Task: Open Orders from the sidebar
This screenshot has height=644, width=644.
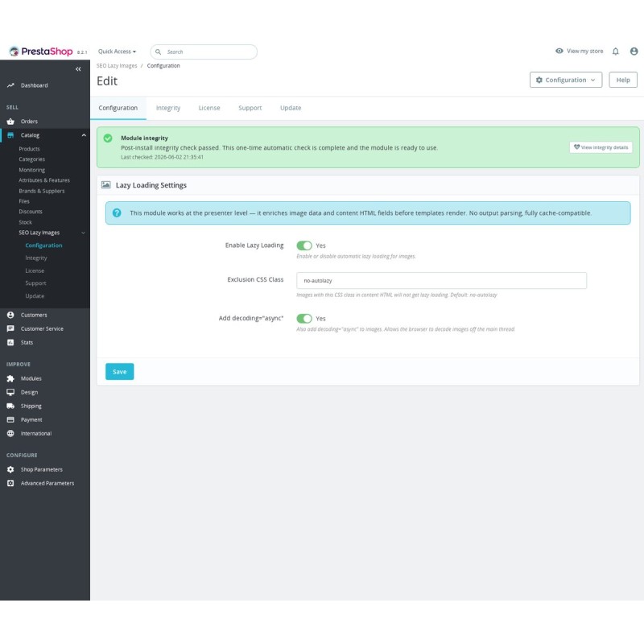Action: pyautogui.click(x=29, y=122)
